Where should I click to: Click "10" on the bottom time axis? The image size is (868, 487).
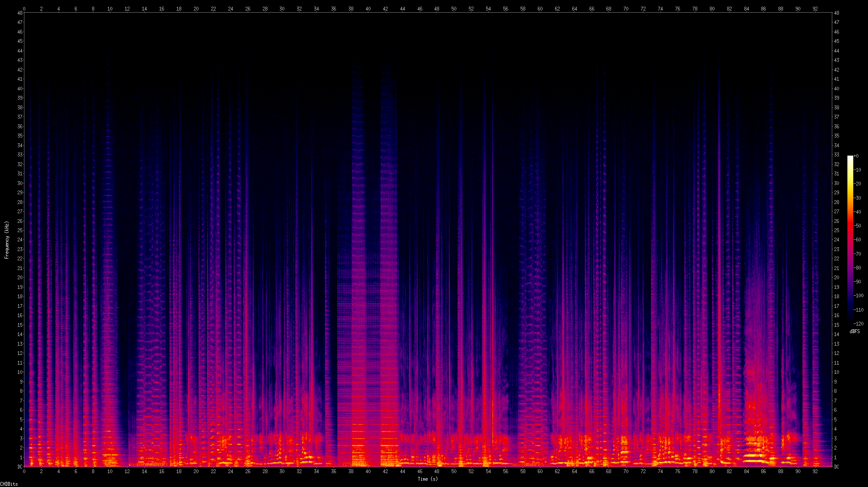click(110, 471)
